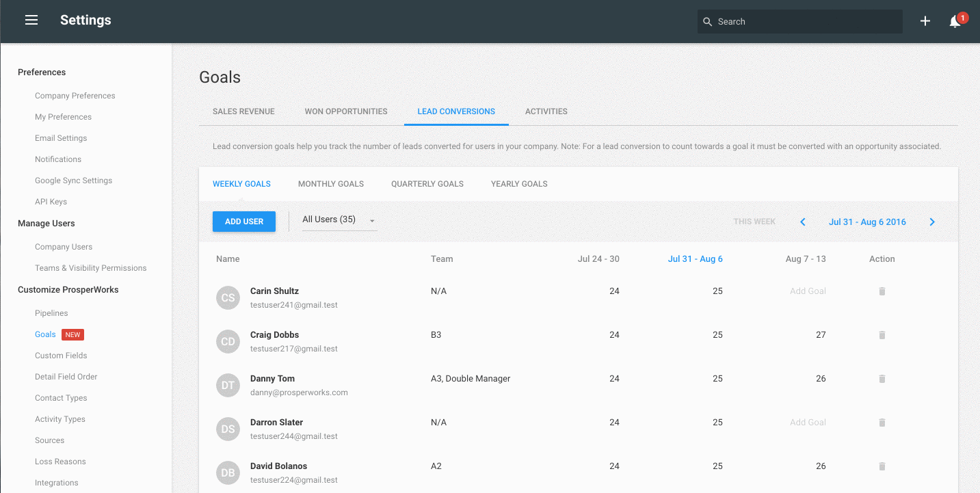This screenshot has height=493, width=980.
Task: Open Loss Reasons settings
Action: (x=60, y=462)
